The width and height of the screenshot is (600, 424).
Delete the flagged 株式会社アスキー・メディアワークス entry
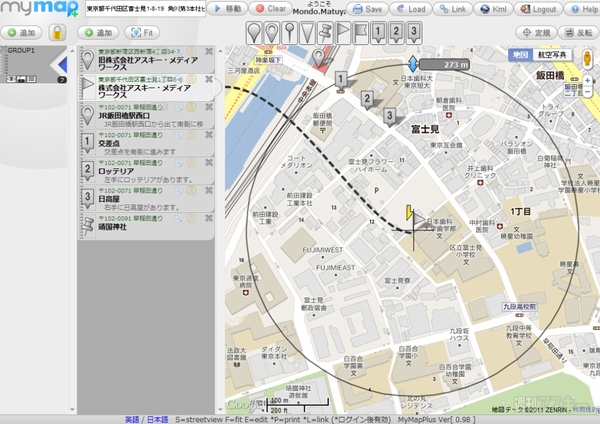point(209,79)
